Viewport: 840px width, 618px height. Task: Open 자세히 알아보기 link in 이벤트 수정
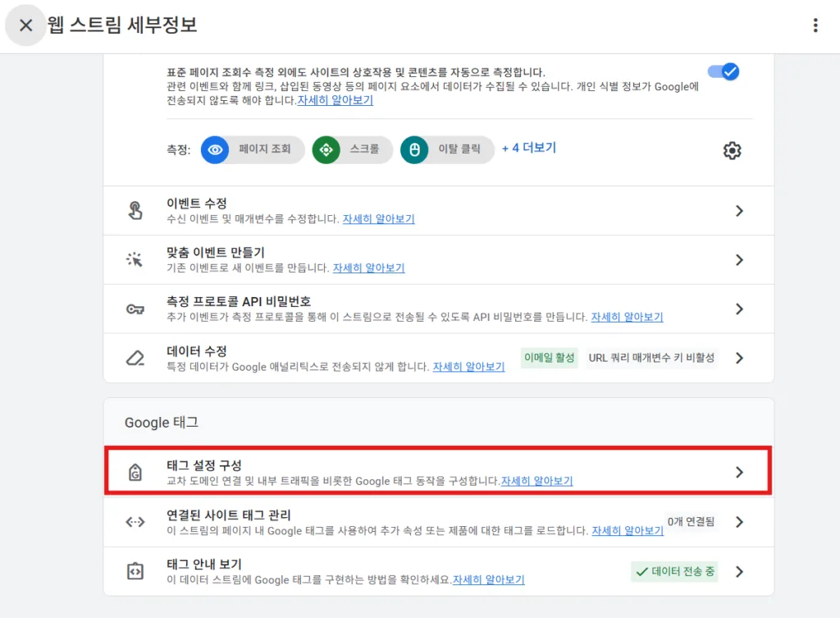click(x=379, y=218)
